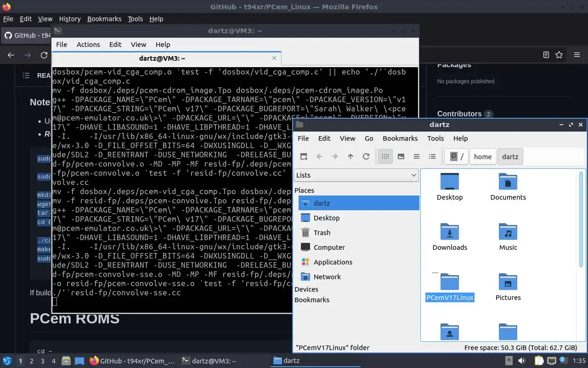The image size is (588, 368).
Task: Toggle reader view in Firefox address bar
Action: [546, 55]
